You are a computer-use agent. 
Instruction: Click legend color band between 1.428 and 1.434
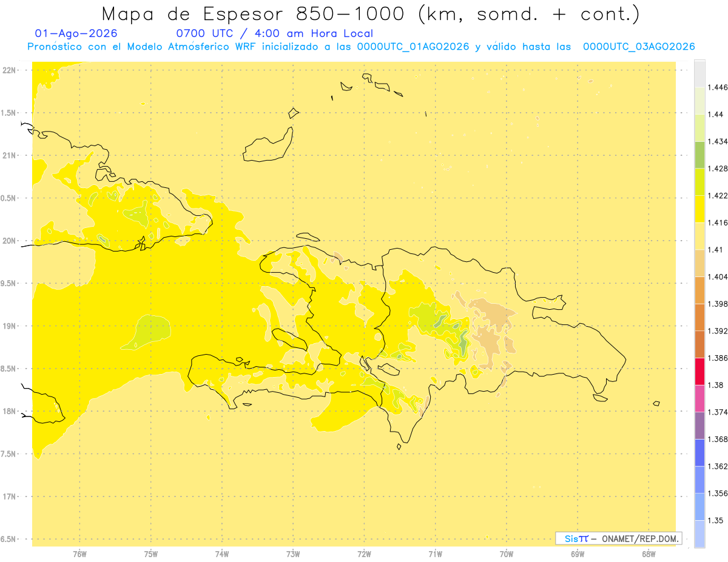(699, 155)
